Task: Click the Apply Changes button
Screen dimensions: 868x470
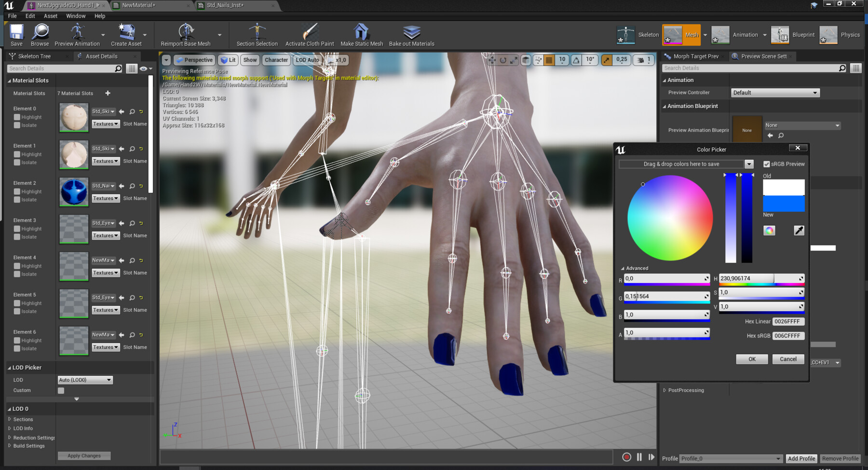Action: click(84, 455)
